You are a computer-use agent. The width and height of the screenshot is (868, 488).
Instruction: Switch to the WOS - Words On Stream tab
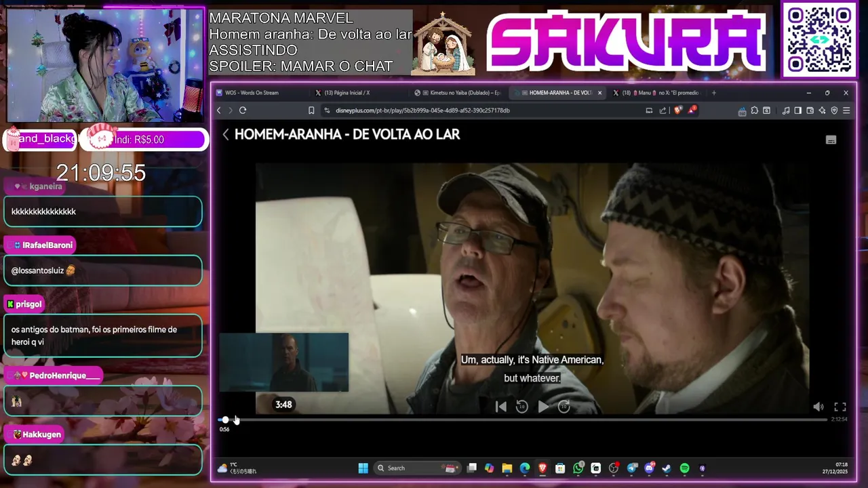[261, 93]
